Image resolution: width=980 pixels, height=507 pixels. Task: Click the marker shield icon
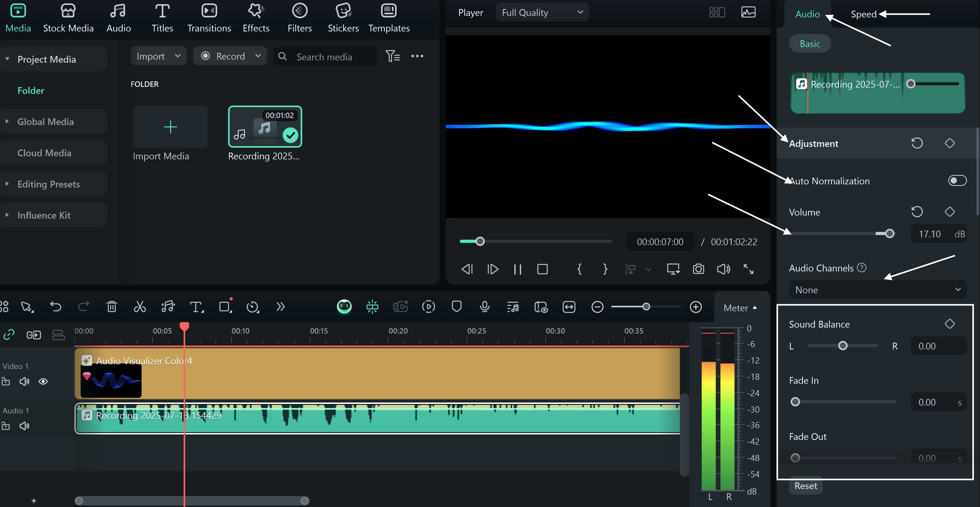(456, 307)
